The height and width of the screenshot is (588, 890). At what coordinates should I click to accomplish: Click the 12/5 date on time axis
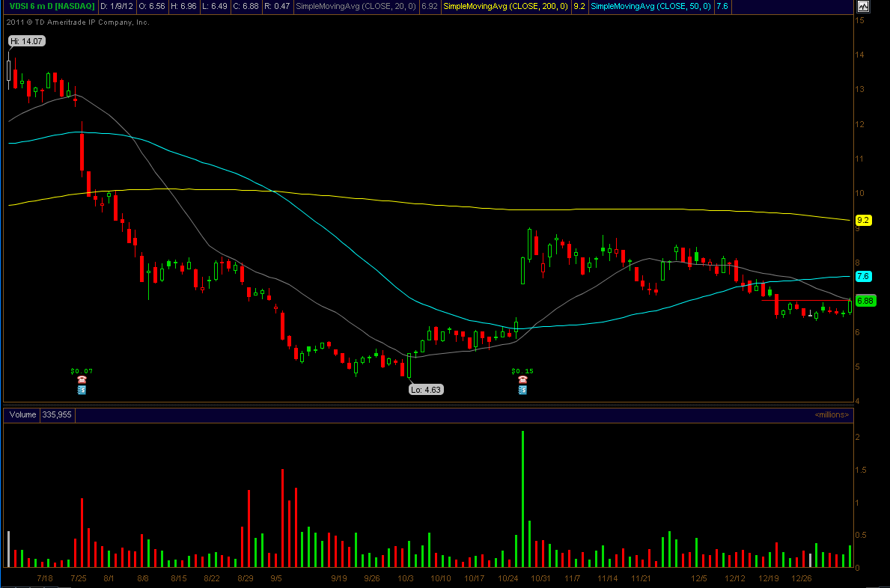coord(700,578)
